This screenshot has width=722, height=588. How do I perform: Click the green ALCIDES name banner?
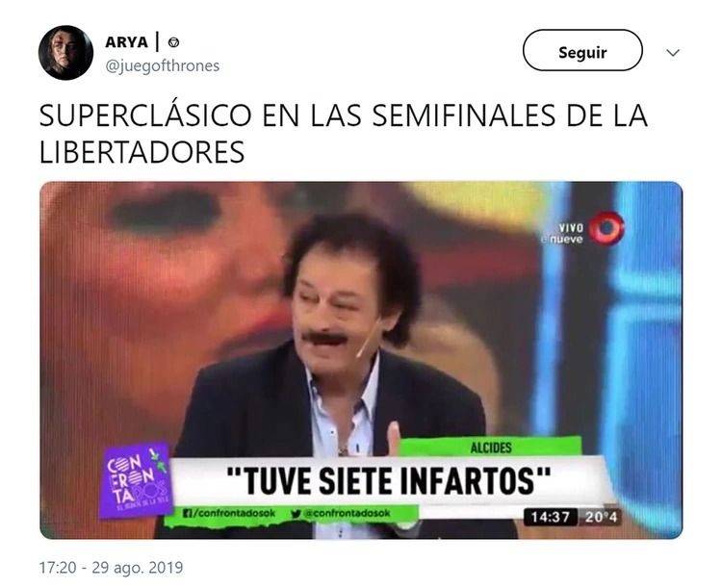click(490, 447)
